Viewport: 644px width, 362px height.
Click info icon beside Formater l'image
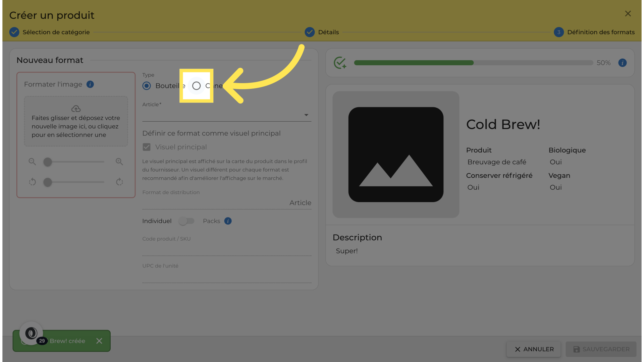tap(90, 84)
